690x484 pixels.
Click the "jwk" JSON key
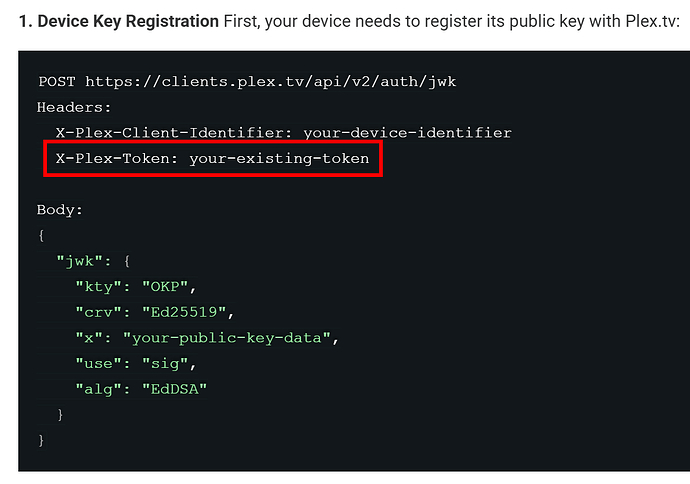tap(80, 262)
